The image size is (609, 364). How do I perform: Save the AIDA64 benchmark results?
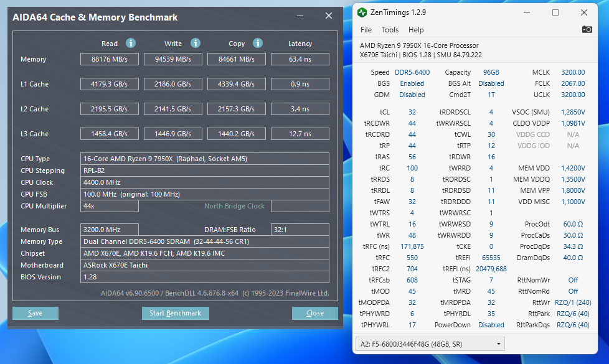point(35,313)
